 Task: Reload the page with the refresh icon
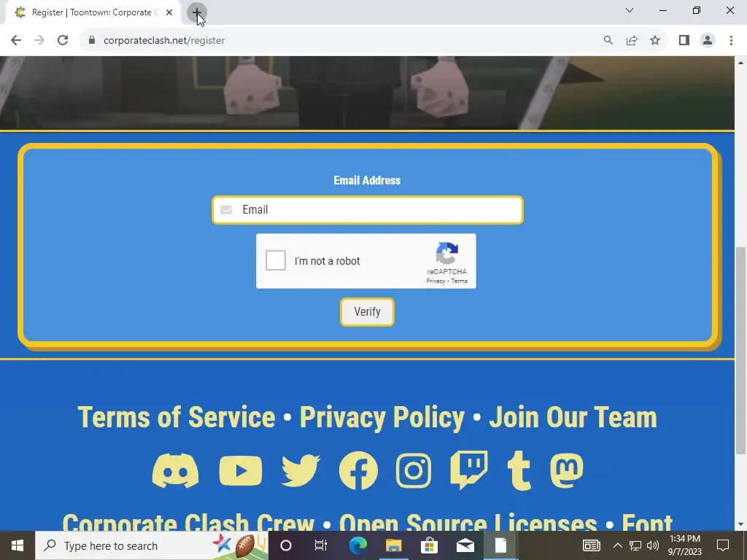(63, 41)
